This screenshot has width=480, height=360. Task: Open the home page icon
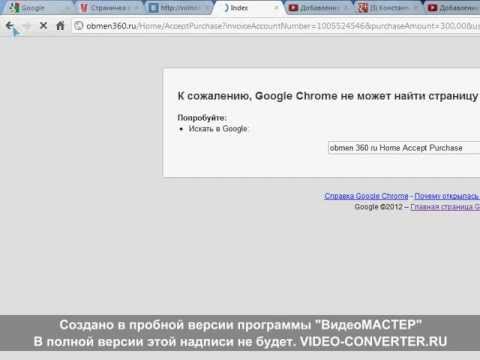[x=60, y=26]
